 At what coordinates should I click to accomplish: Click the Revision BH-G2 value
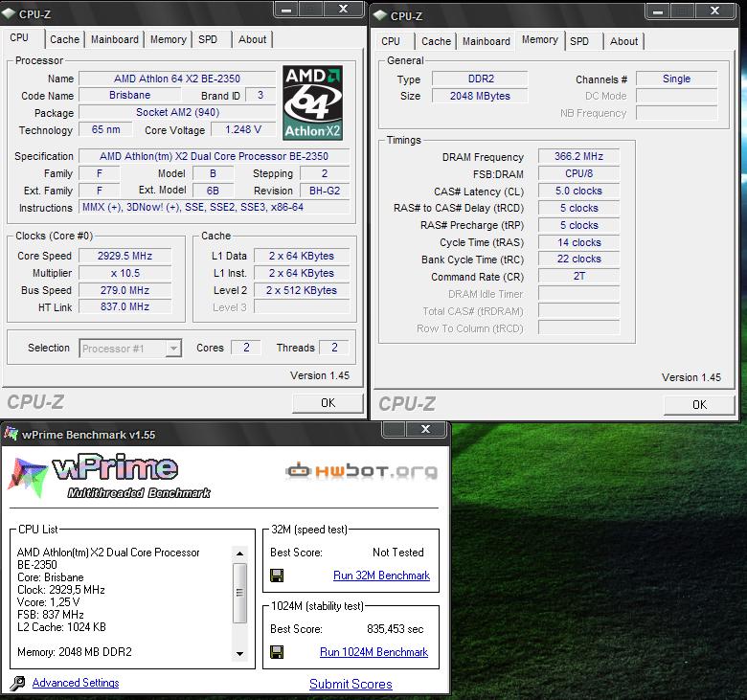pyautogui.click(x=325, y=191)
